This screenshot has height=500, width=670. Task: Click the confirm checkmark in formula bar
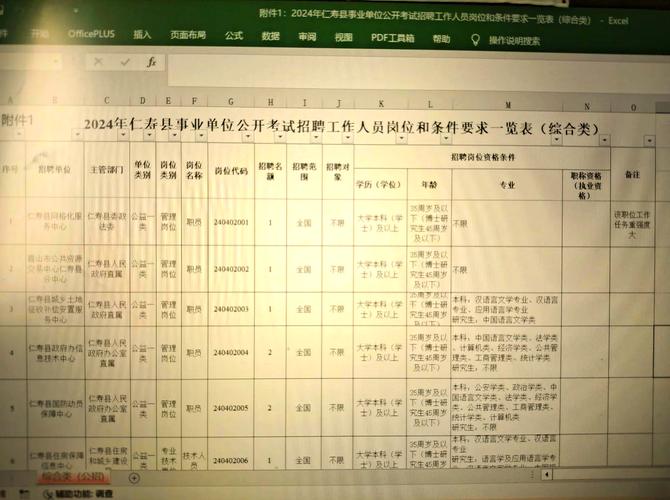(x=125, y=62)
